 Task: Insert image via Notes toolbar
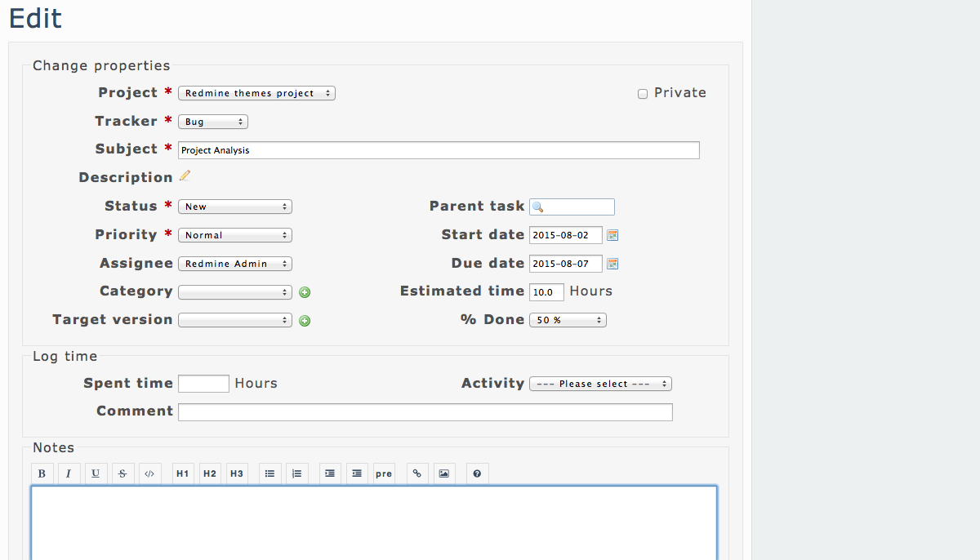click(x=443, y=473)
